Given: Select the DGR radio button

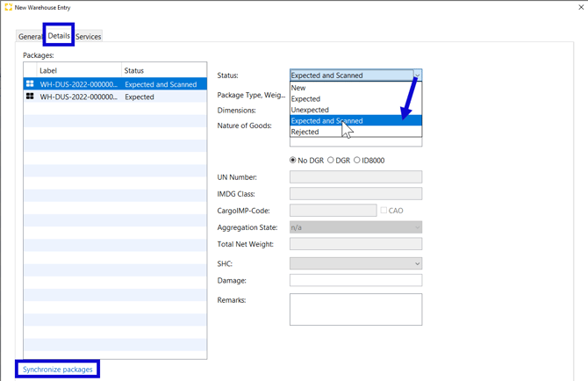Looking at the screenshot, I should coord(331,161).
